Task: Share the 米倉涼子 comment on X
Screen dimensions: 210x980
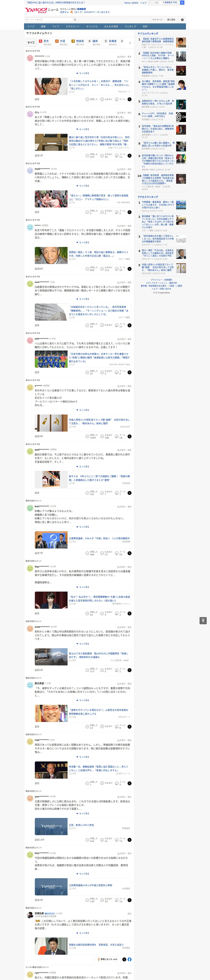Action: (x=130, y=99)
